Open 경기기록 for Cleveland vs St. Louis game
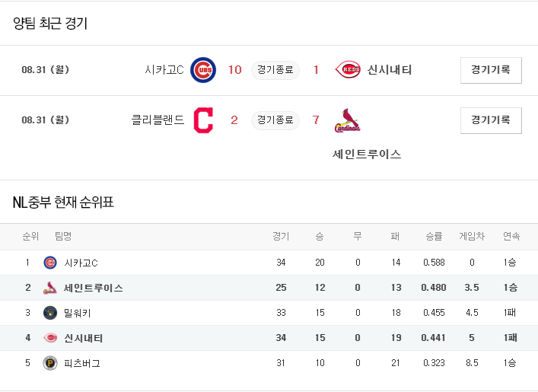 pos(491,120)
